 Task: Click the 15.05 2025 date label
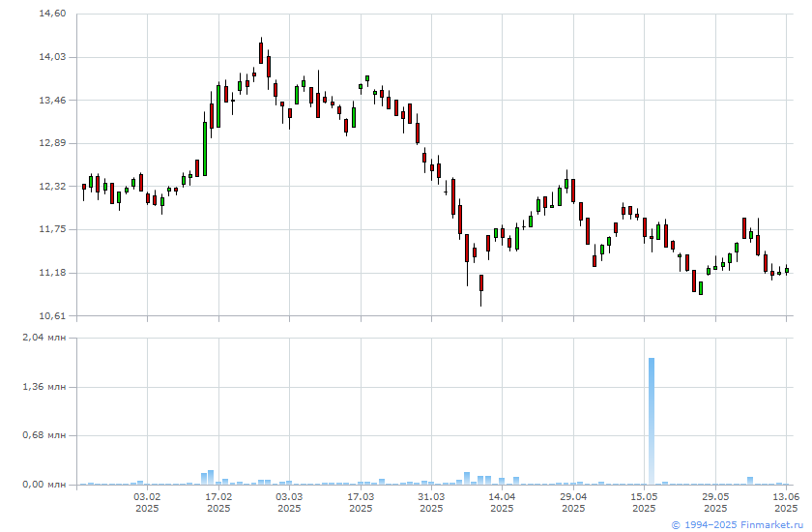pos(644,502)
